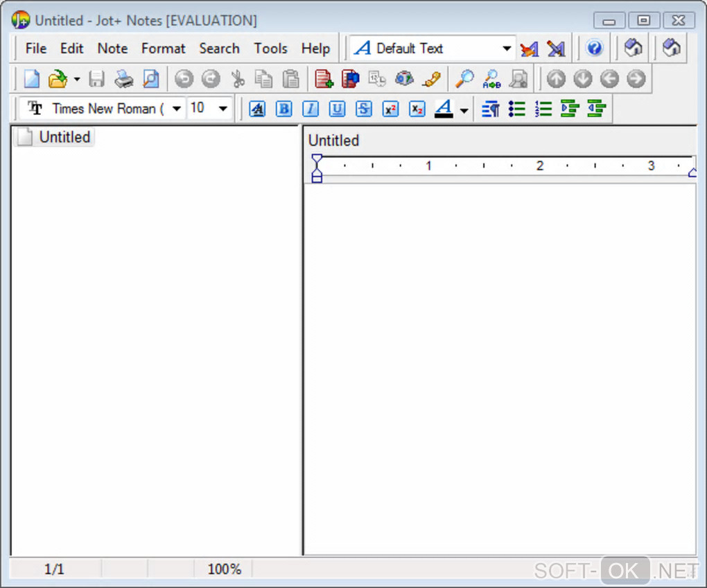
Task: Open the Default Text style dropdown
Action: (507, 48)
